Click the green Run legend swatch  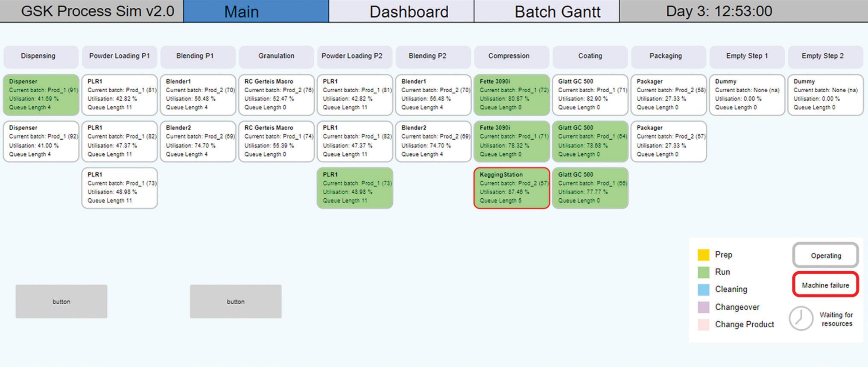pos(703,272)
